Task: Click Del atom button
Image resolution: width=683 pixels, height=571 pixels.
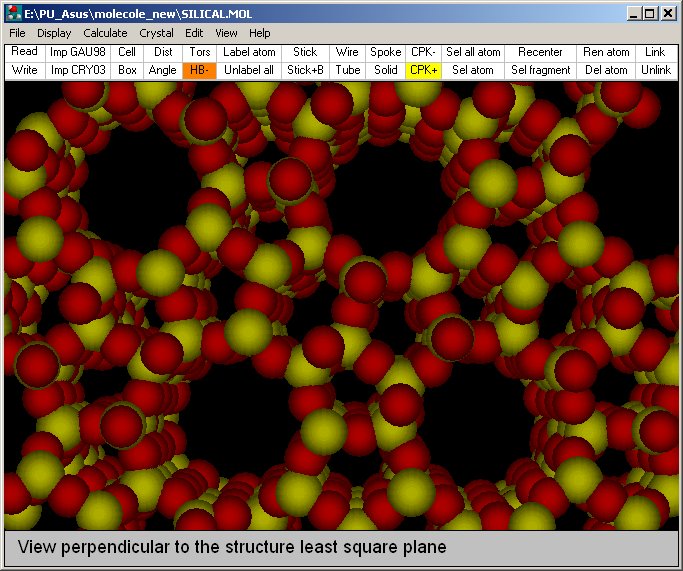Action: coord(606,70)
